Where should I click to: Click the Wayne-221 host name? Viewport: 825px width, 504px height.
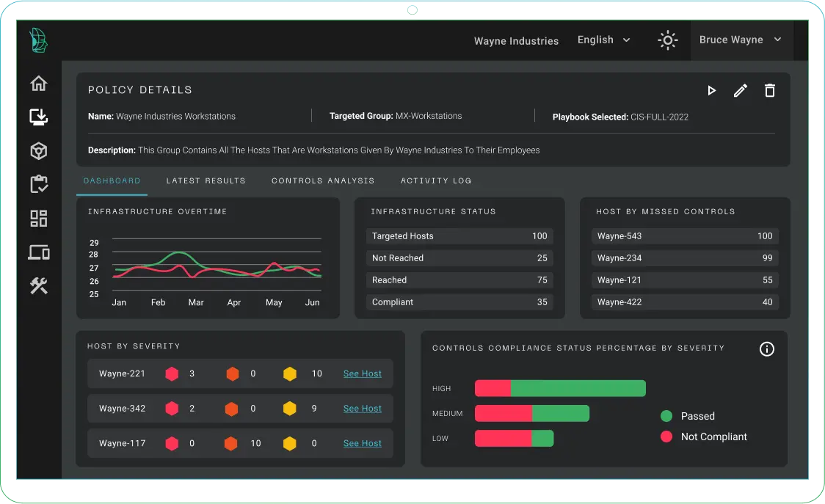tap(122, 373)
